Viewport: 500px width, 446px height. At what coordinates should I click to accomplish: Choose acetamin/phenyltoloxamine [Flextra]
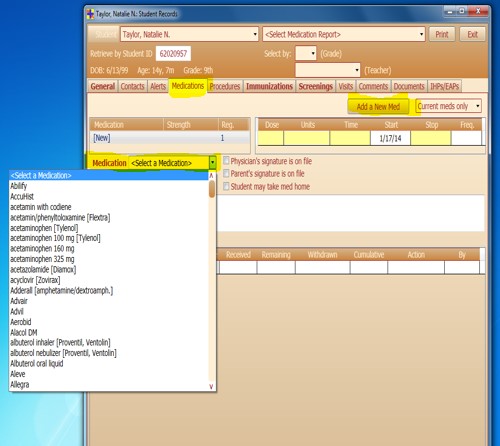(109, 217)
